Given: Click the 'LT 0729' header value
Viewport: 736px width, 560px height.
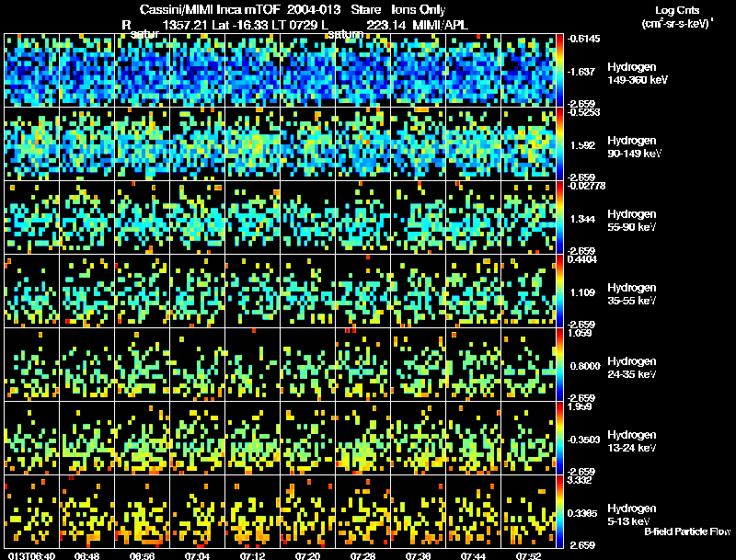Looking at the screenshot, I should (297, 25).
